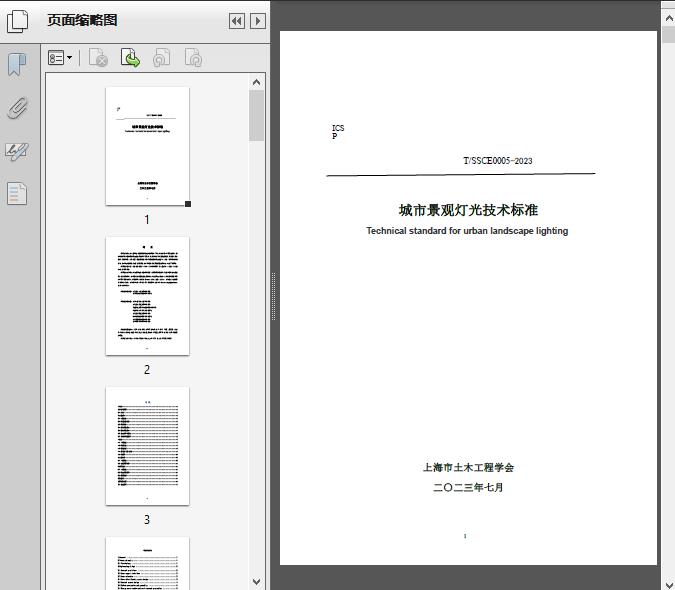Open the Attachments paperclip panel
The image size is (675, 590).
[x=17, y=108]
